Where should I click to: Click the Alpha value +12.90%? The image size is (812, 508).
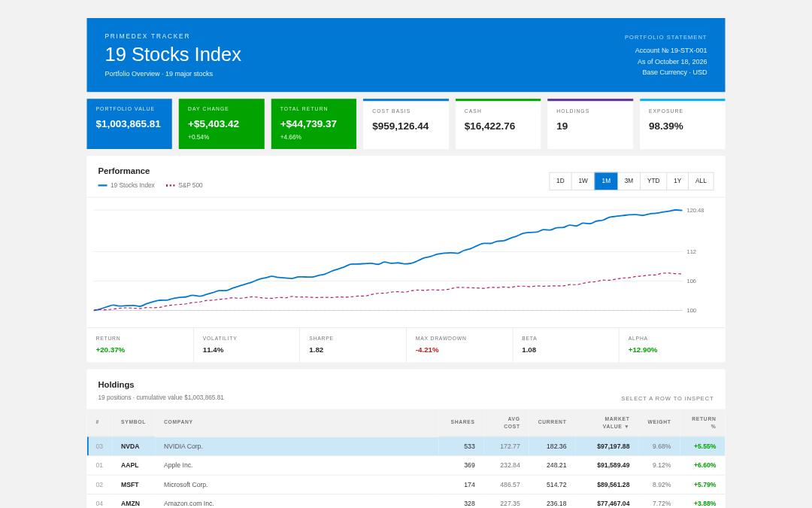643,350
